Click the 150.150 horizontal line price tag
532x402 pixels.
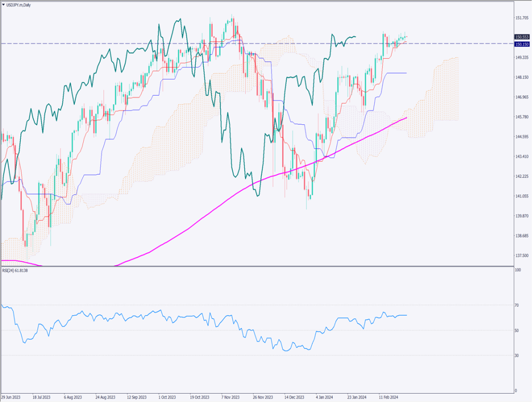coord(521,44)
